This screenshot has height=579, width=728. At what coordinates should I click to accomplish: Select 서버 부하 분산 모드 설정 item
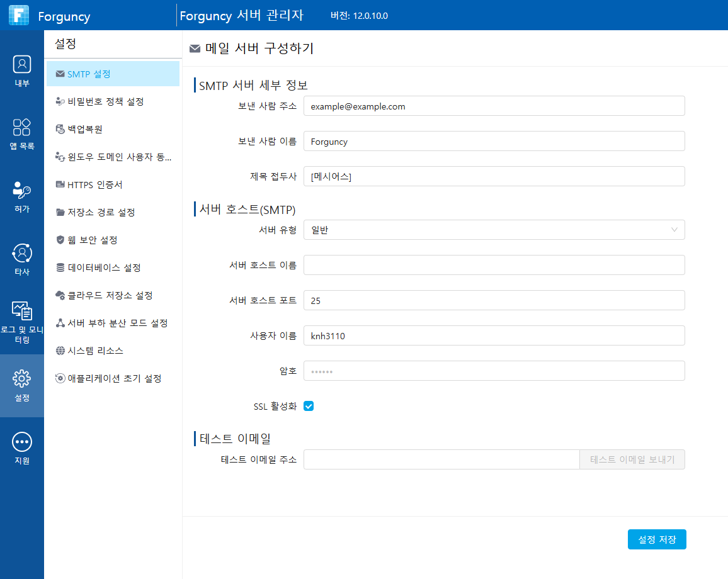[x=113, y=322]
